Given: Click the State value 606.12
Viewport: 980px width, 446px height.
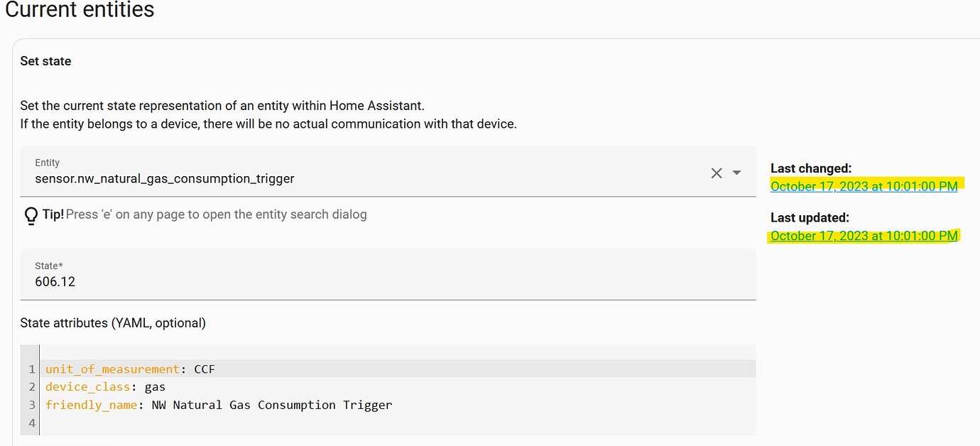Looking at the screenshot, I should point(55,281).
